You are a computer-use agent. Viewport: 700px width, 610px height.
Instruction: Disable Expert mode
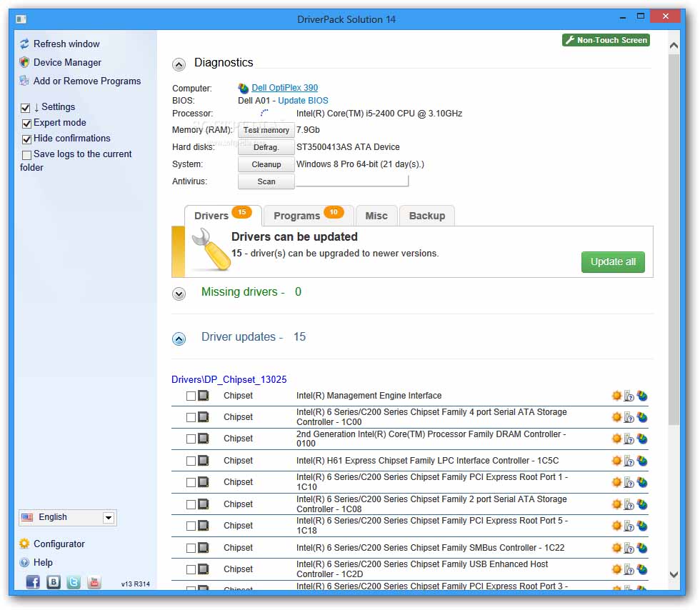[26, 123]
